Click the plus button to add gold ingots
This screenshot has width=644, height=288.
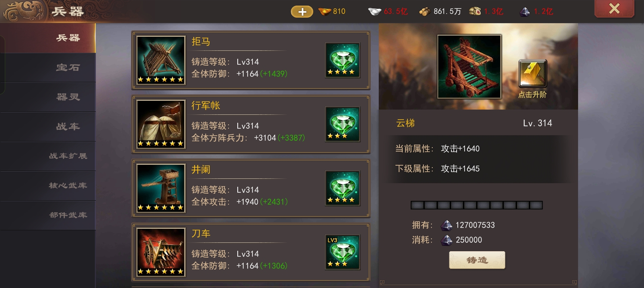(302, 12)
